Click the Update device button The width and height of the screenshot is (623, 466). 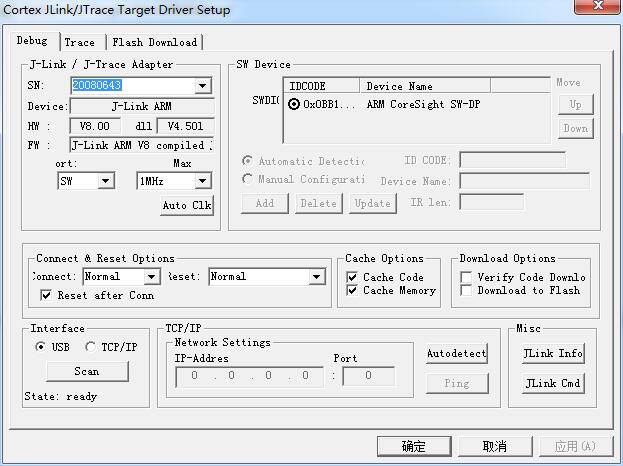tap(373, 203)
